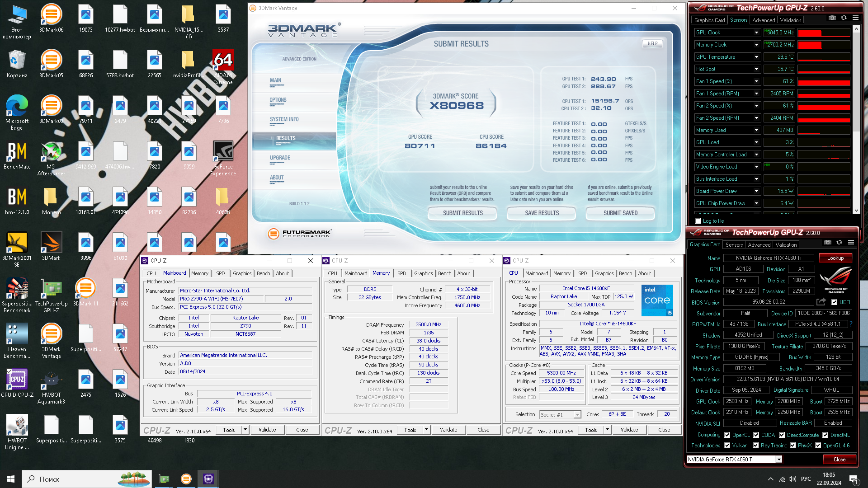Open HWBOT Unigine desktop icon

tap(17, 432)
